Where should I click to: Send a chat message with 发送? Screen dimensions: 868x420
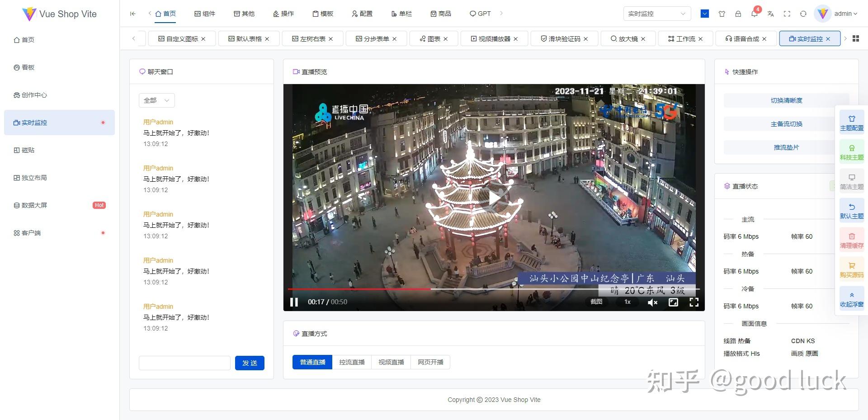click(250, 363)
